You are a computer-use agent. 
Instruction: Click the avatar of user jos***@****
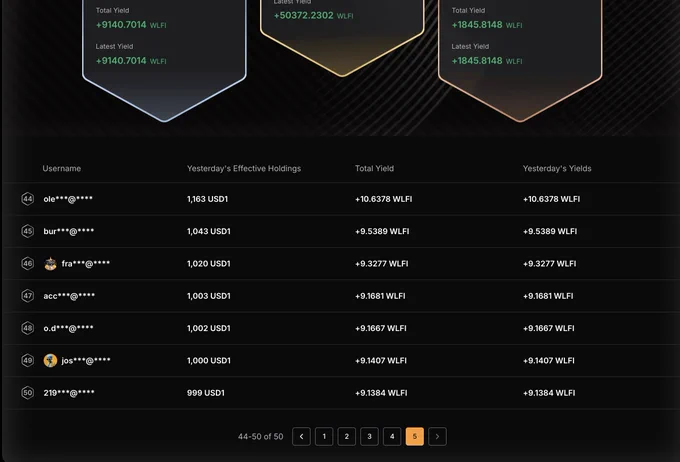click(50, 360)
